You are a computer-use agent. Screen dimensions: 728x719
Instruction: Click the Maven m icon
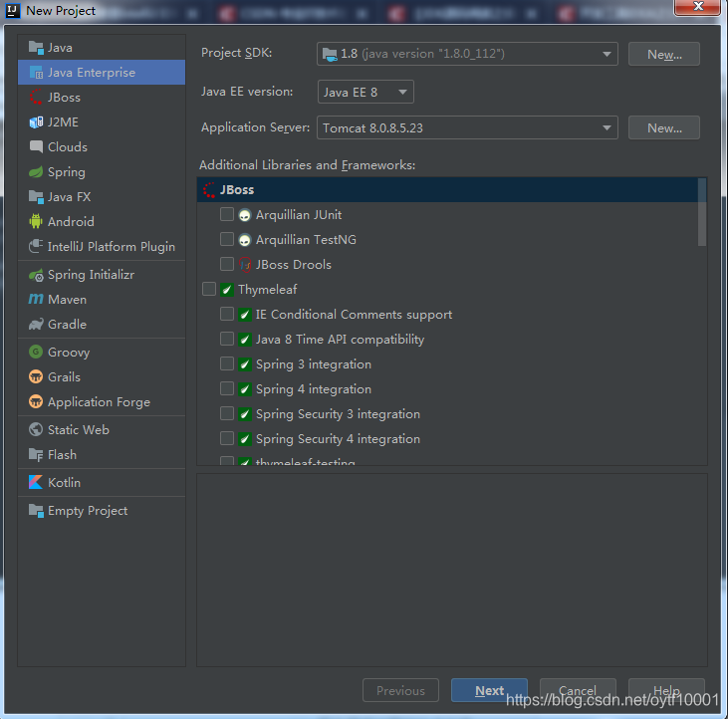[36, 300]
